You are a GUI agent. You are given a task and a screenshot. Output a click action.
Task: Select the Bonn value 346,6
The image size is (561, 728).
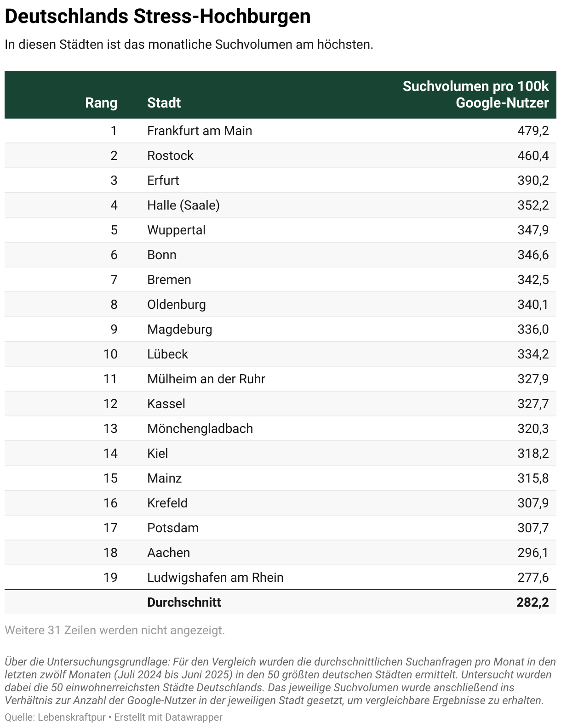(x=533, y=255)
